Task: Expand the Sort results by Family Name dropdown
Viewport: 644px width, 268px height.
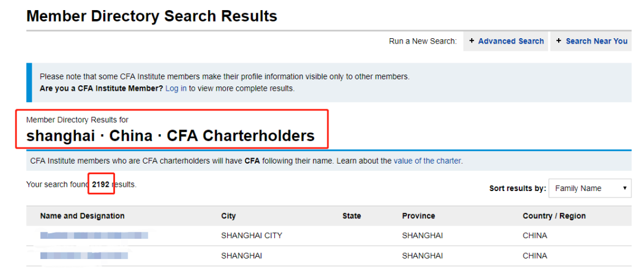Action: (x=590, y=188)
